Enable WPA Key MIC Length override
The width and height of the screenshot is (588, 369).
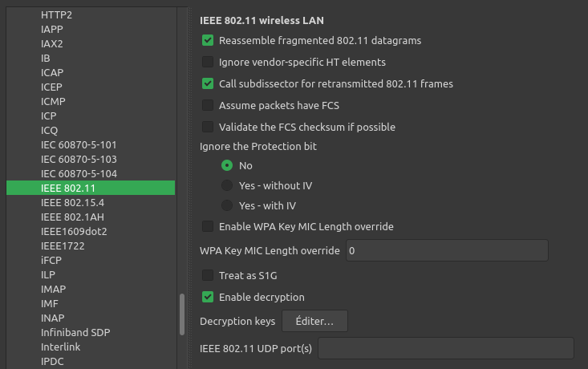point(208,227)
